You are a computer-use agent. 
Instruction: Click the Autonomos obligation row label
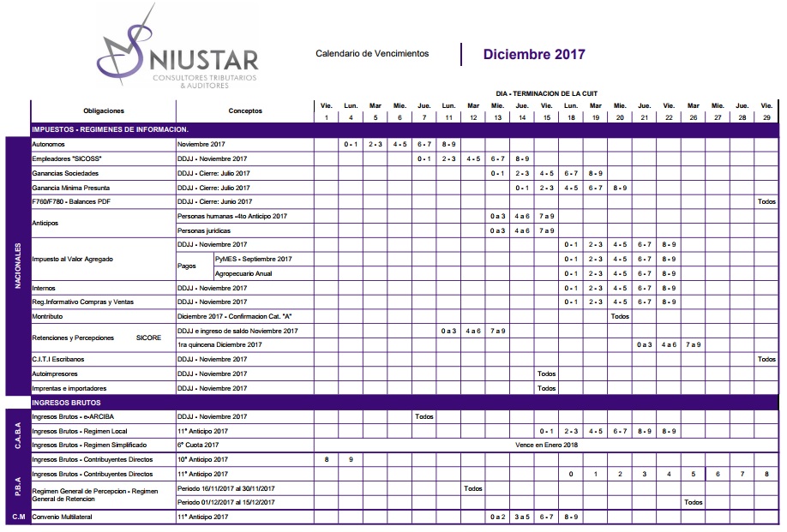pos(49,144)
